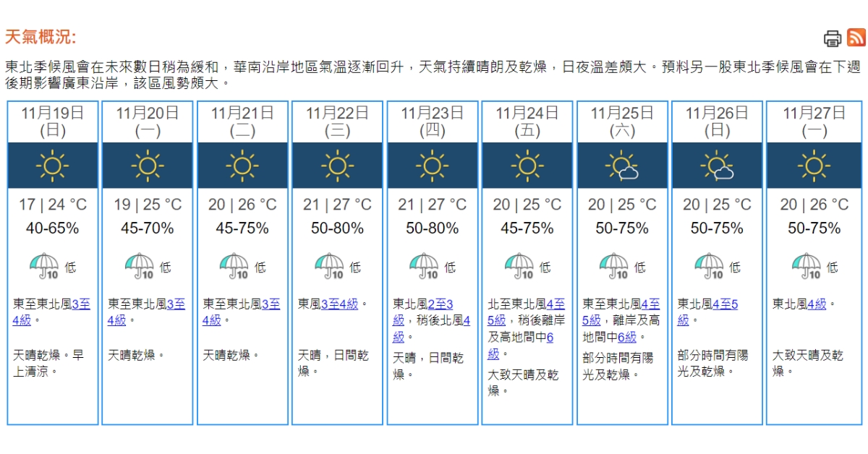This screenshot has width=868, height=454.
Task: Open the orange RSS feed icon
Action: tap(856, 38)
